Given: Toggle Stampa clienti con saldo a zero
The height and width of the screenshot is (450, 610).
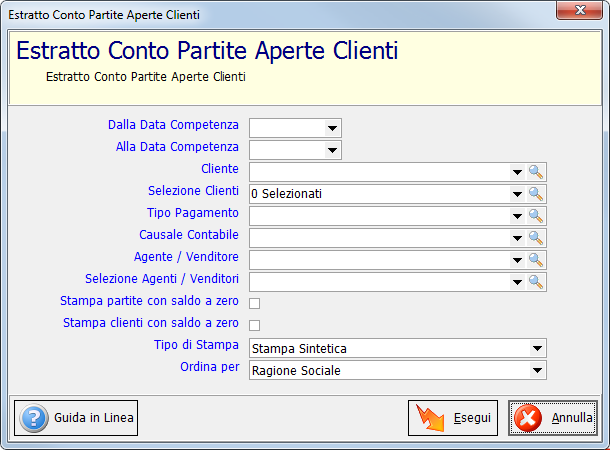Looking at the screenshot, I should tap(254, 325).
